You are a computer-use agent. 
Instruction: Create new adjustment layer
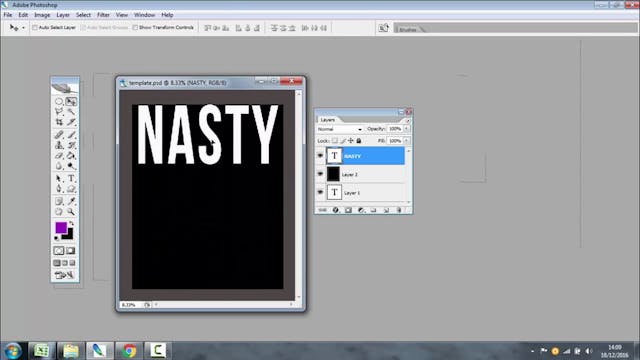[361, 210]
